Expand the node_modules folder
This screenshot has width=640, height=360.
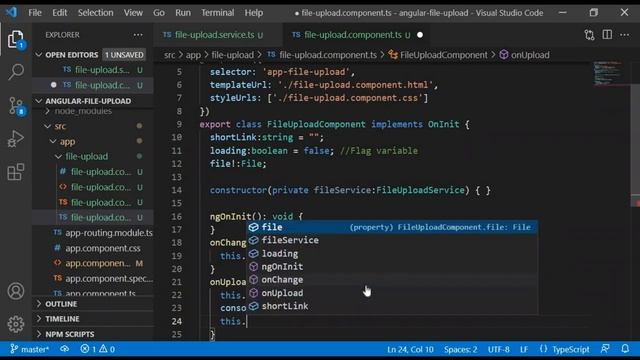point(83,111)
